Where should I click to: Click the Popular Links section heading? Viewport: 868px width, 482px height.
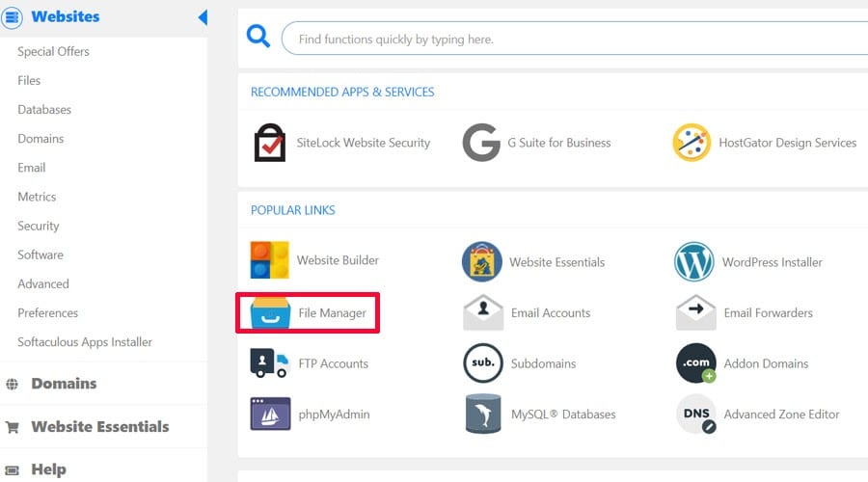pyautogui.click(x=293, y=210)
